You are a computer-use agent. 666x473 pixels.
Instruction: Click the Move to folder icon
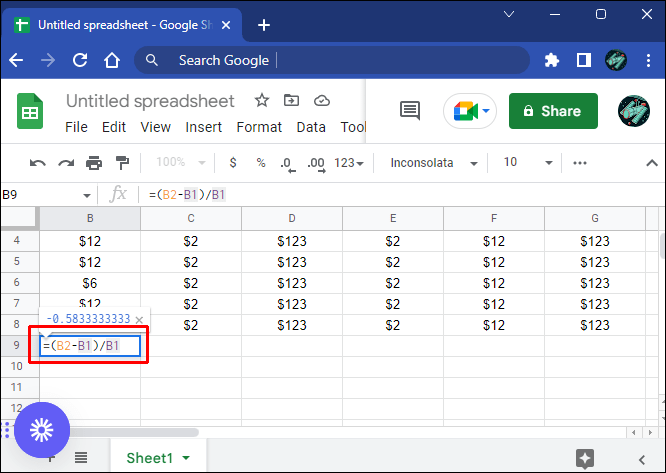[x=291, y=101]
